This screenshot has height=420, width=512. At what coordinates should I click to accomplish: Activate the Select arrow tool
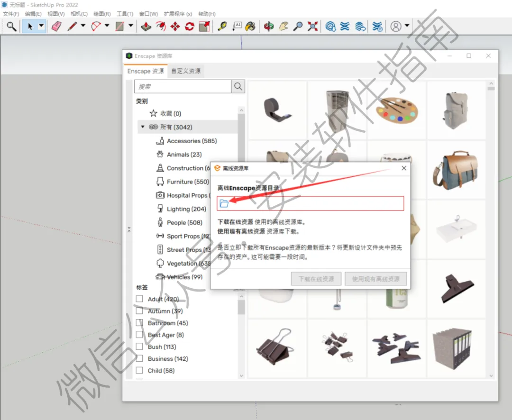30,27
